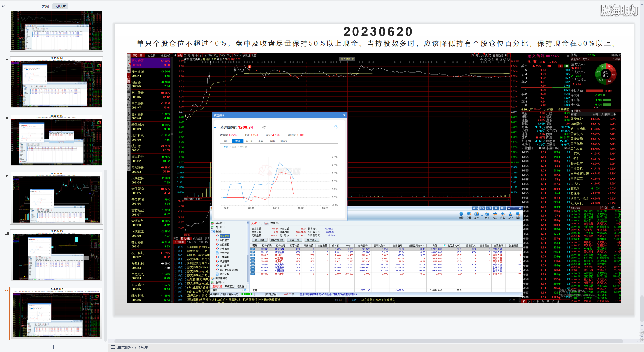The height and width of the screenshot is (352, 644).
Task: Switch to the 大纲 outline tab
Action: [45, 6]
